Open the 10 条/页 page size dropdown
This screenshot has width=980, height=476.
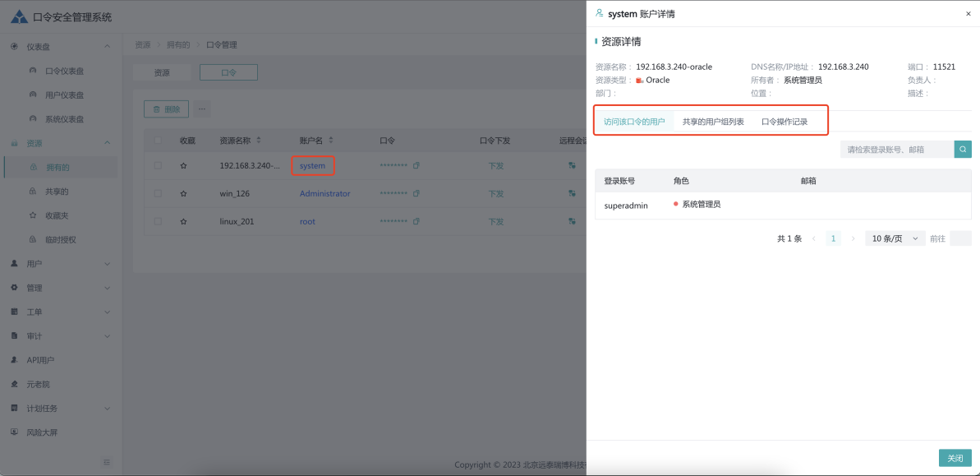(x=895, y=238)
